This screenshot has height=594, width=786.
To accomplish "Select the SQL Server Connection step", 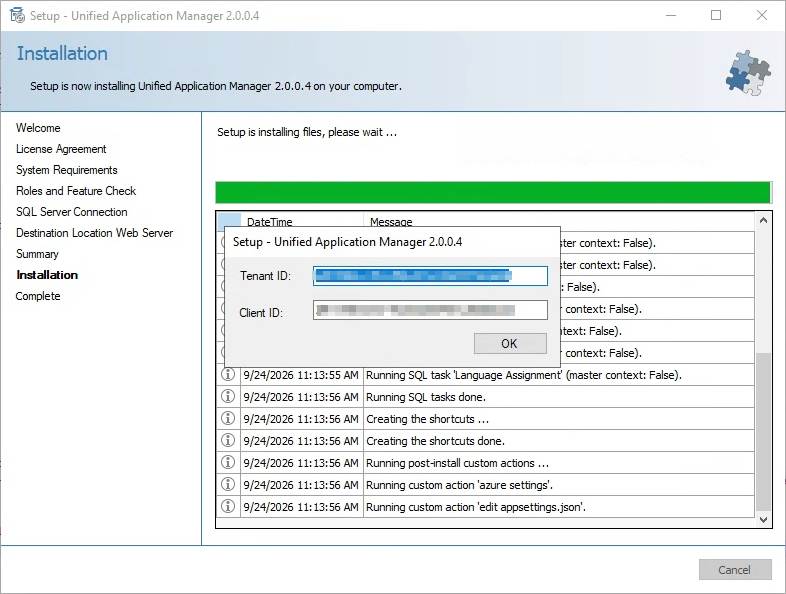I will 72,212.
